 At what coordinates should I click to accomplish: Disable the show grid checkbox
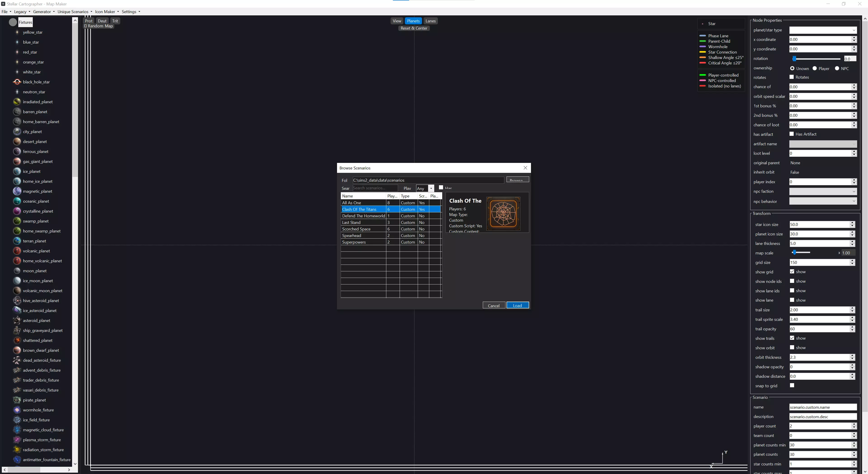click(792, 272)
